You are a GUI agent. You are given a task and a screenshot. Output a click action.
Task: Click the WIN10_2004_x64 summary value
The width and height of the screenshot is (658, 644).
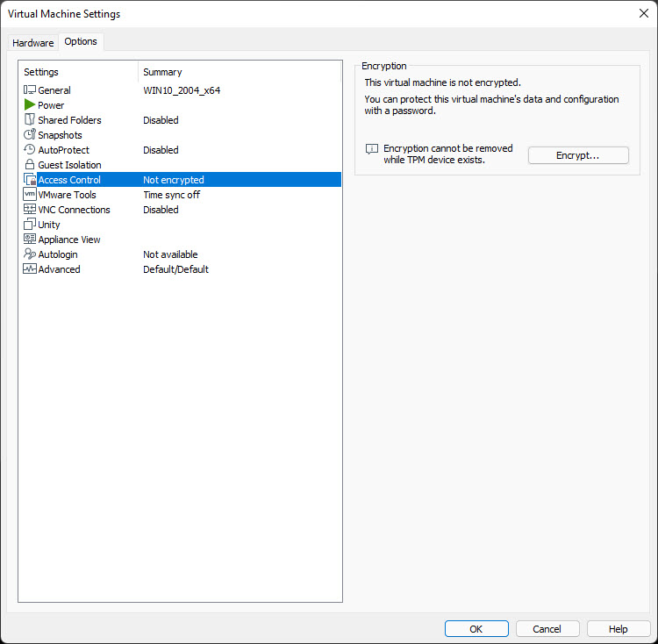[182, 90]
